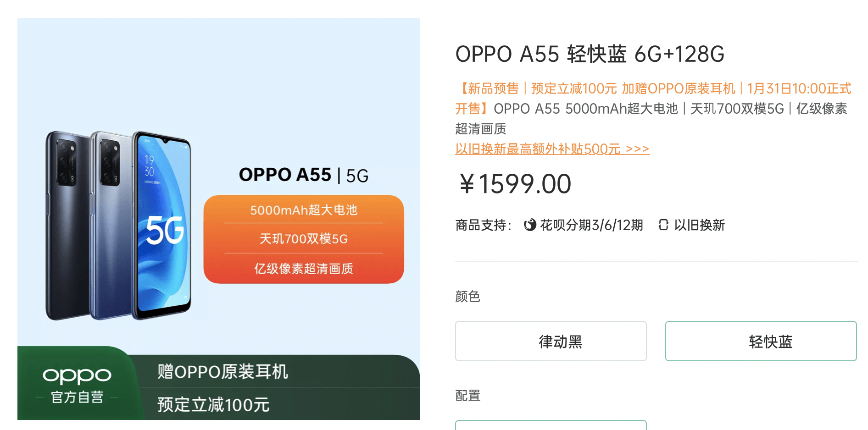Click the Huabei installment icon
The image size is (868, 430).
coord(530,225)
